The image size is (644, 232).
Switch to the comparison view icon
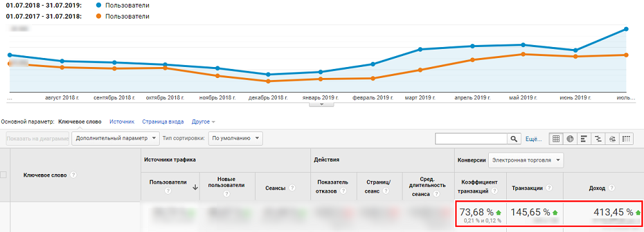[x=598, y=139]
